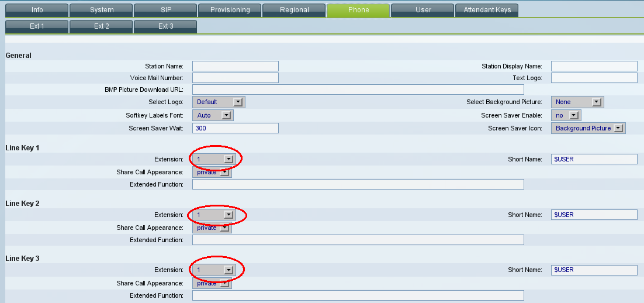Click the BMP Picture Download URL field
This screenshot has width=644, height=303.
click(358, 89)
